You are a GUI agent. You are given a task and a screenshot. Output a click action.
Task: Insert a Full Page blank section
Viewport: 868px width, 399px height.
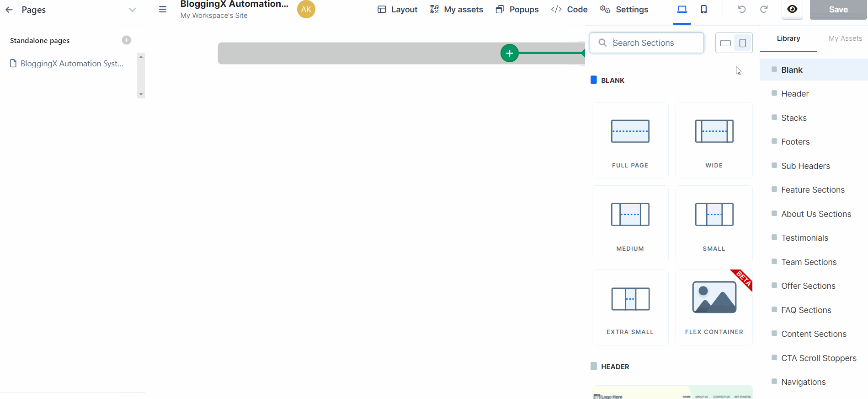click(x=630, y=140)
